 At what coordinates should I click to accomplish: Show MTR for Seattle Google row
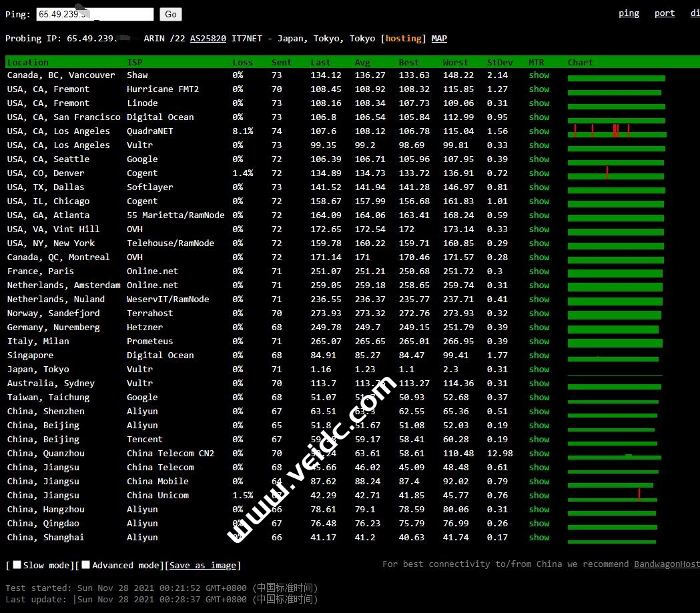(539, 159)
